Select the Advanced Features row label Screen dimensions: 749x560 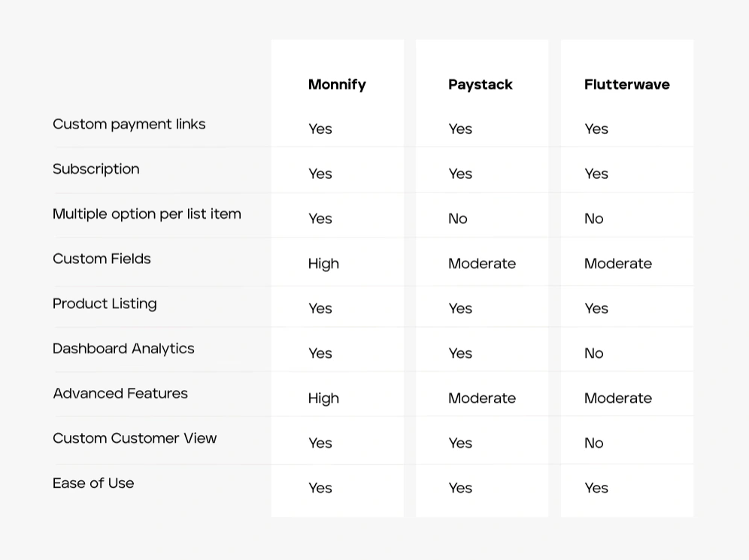[120, 393]
